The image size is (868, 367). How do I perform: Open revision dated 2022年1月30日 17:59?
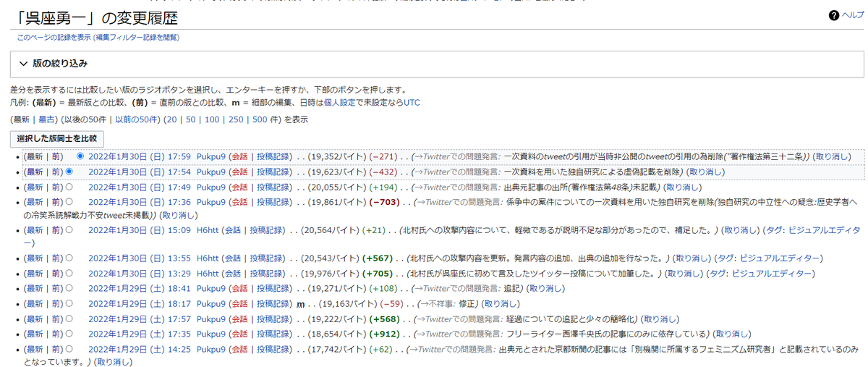[x=139, y=156]
